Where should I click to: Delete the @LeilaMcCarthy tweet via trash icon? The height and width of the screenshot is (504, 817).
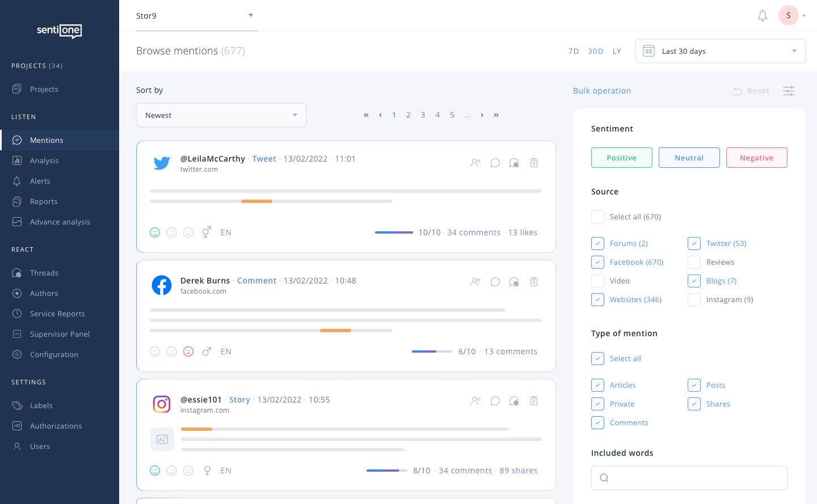click(x=534, y=163)
